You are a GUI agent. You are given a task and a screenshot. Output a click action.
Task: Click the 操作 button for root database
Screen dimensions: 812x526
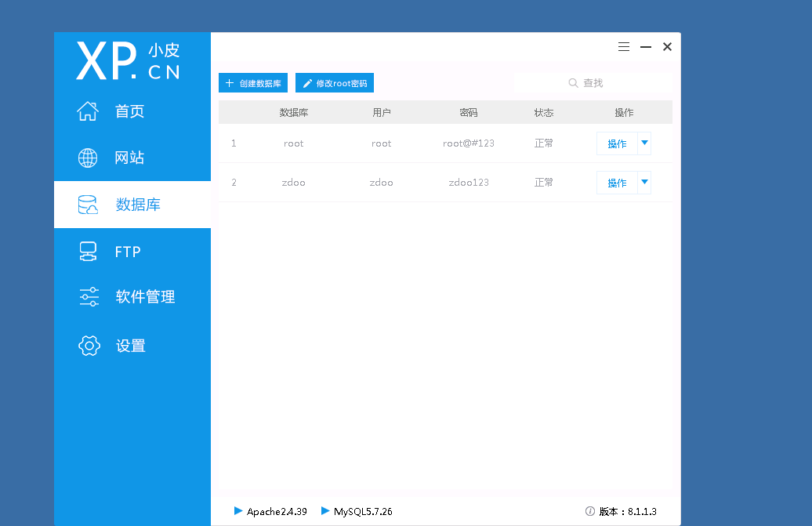pyautogui.click(x=617, y=143)
